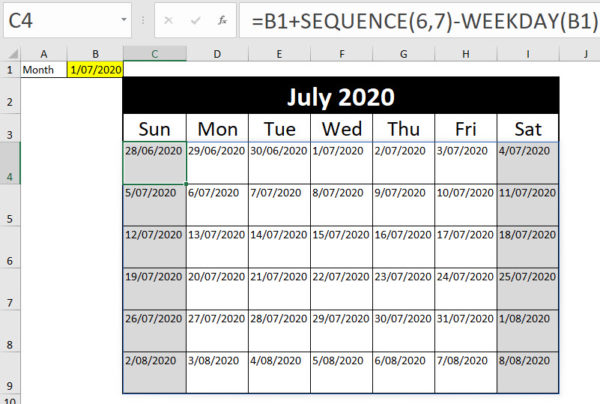Click the formula bar resize dots handle
Screen dimensions: 600x404
(x=143, y=20)
